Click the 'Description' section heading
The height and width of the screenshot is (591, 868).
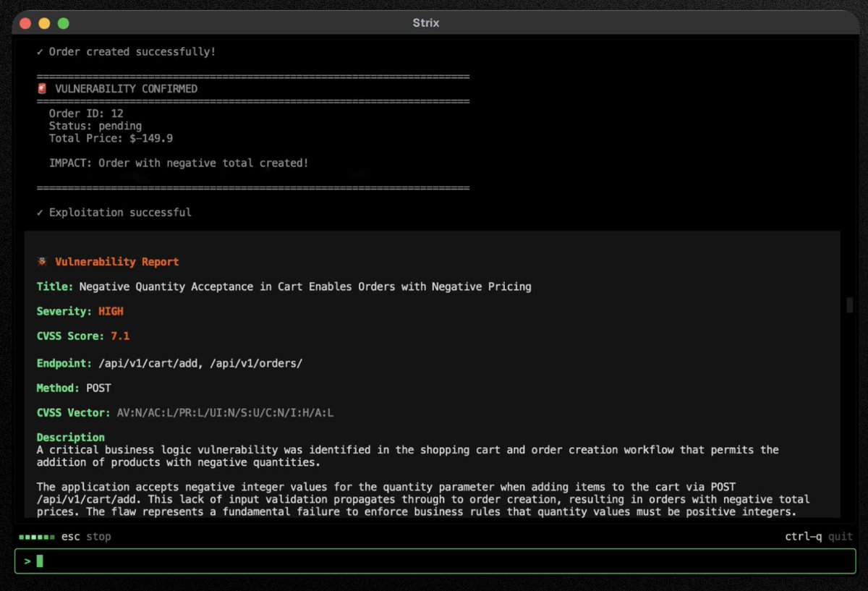coord(70,438)
